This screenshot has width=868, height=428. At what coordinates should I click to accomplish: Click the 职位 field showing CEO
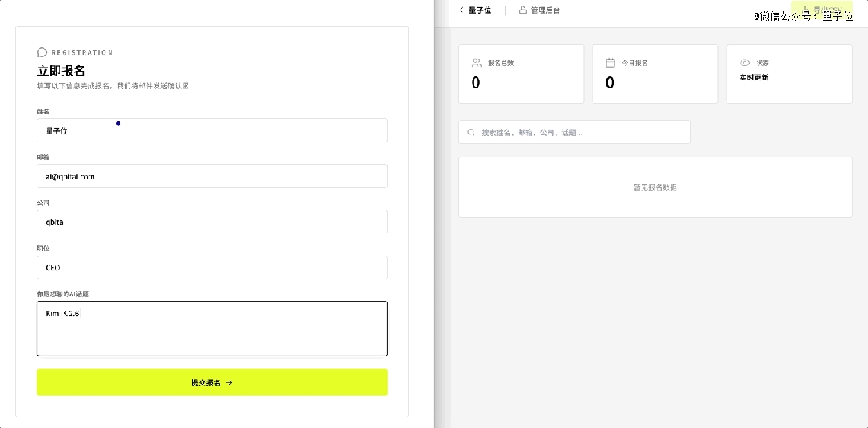(x=212, y=268)
